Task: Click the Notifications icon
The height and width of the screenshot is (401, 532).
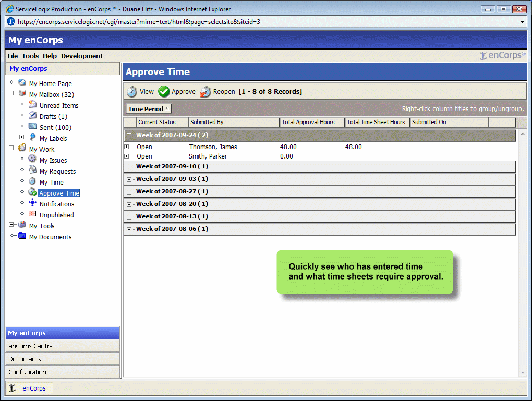Action: 32,203
